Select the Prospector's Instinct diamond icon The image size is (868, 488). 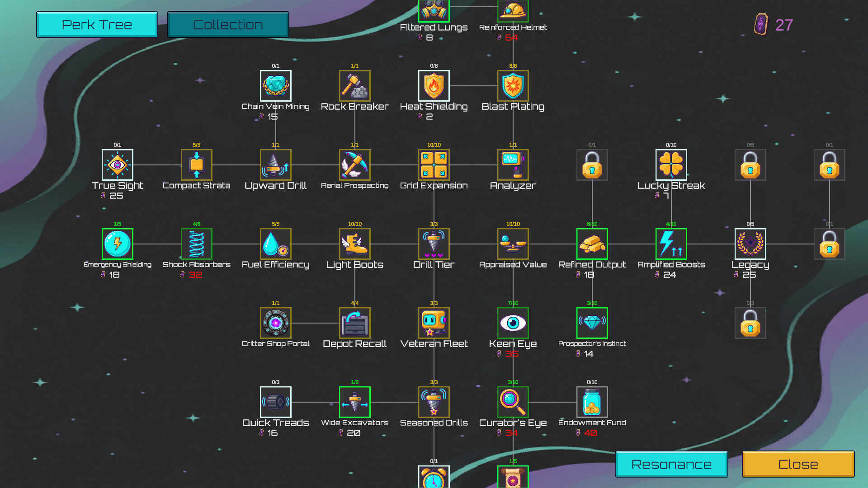tap(592, 323)
